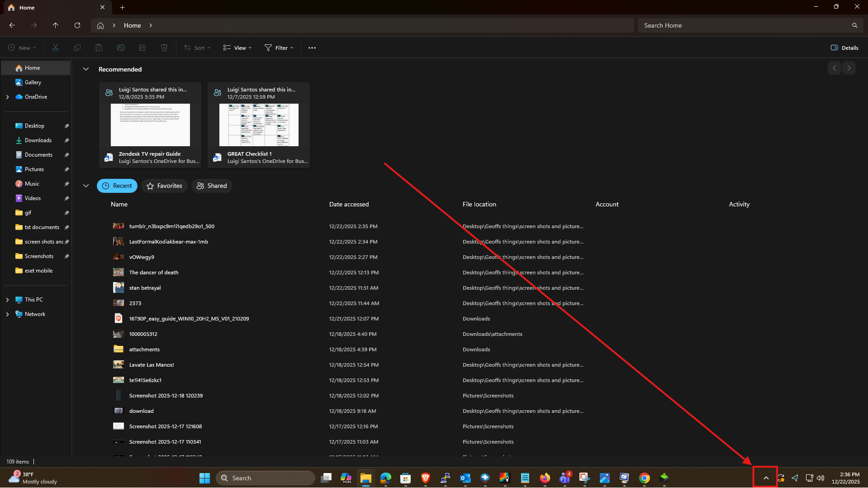
Task: Click the Cut toolbar icon
Action: (56, 48)
